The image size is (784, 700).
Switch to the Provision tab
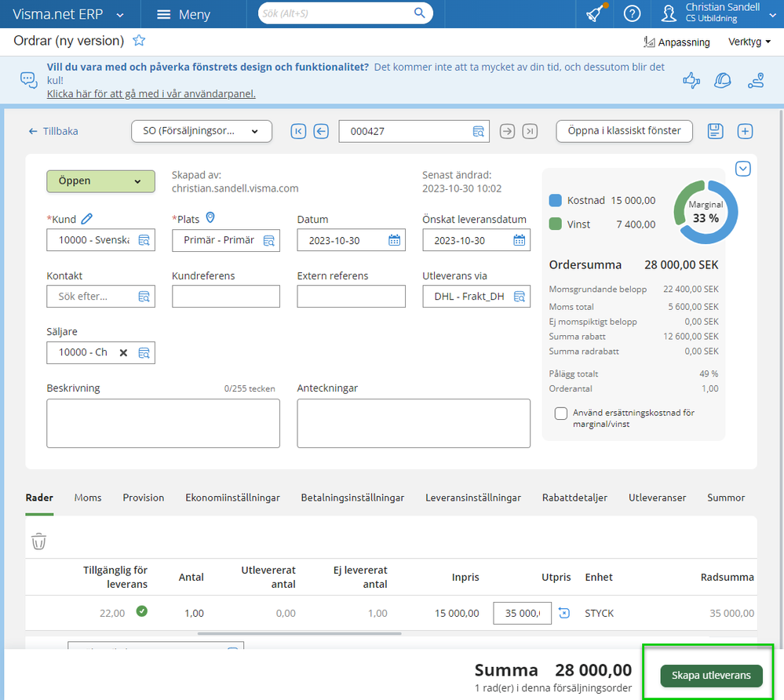click(144, 498)
